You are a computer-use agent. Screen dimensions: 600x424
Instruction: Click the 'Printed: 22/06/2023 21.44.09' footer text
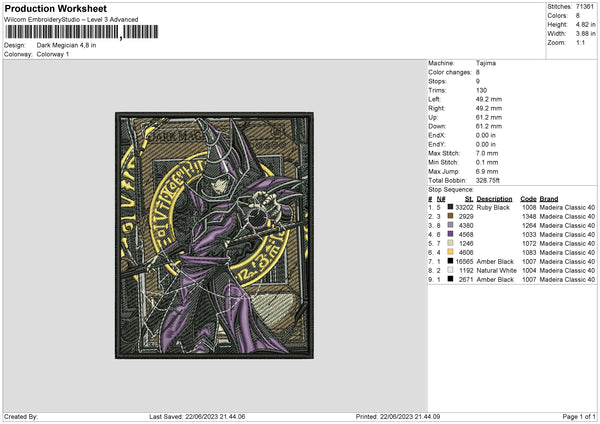click(398, 417)
